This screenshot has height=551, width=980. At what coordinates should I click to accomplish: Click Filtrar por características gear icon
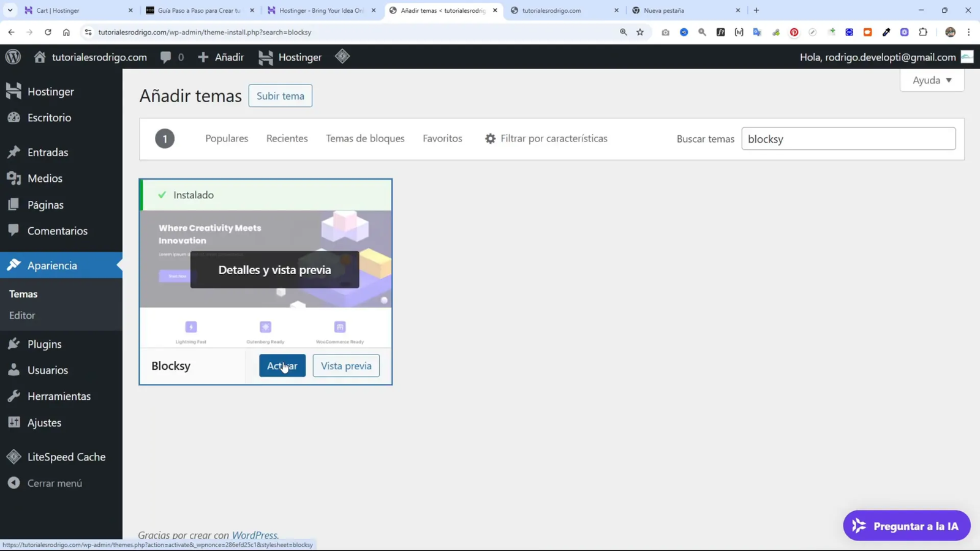[x=491, y=138]
